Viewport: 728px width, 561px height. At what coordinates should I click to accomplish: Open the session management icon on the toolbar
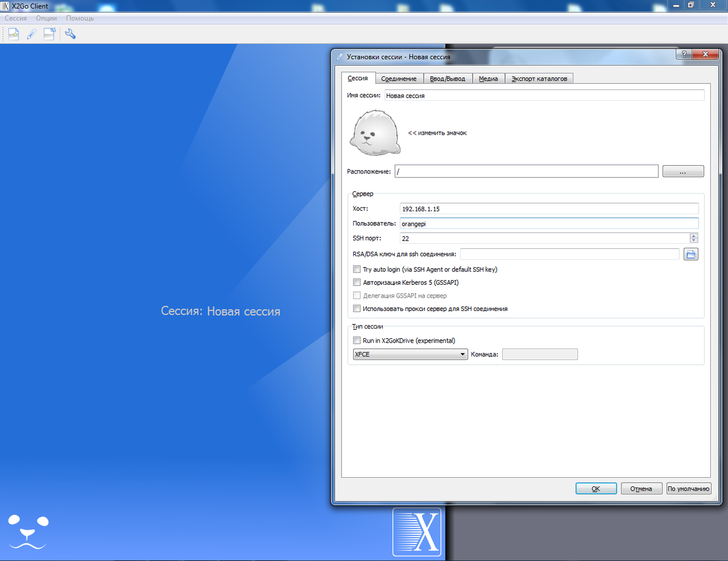(49, 33)
